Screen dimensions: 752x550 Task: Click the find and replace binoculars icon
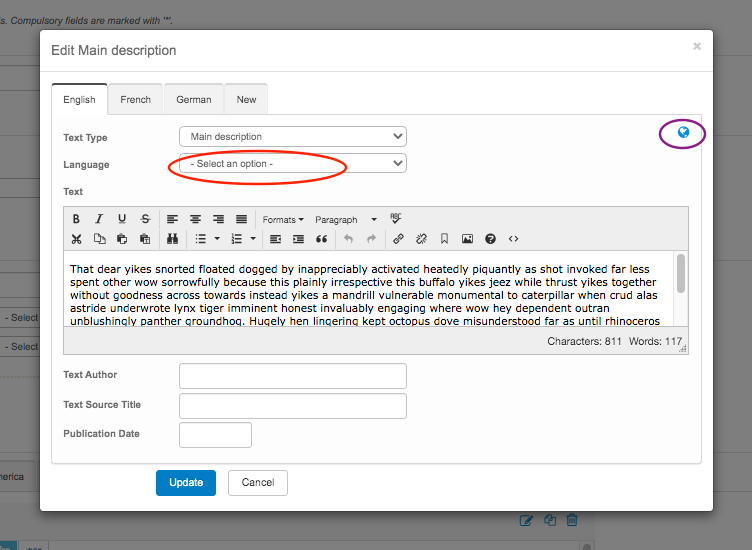[x=172, y=239]
